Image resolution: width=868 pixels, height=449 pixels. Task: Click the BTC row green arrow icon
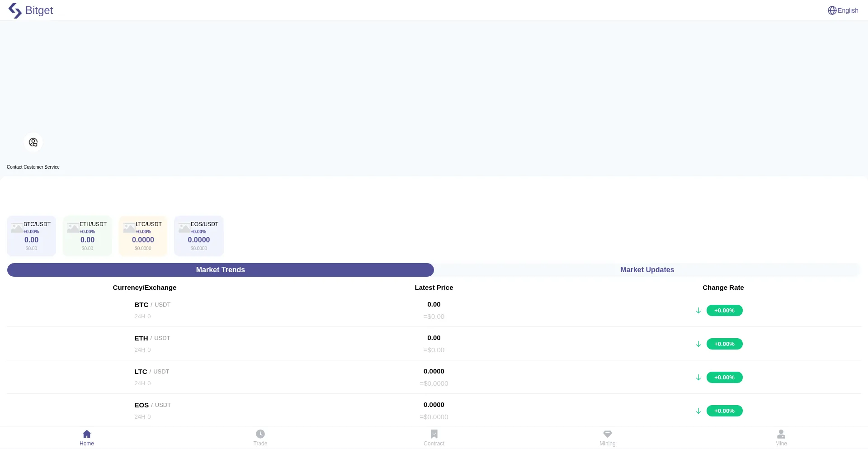pos(698,311)
